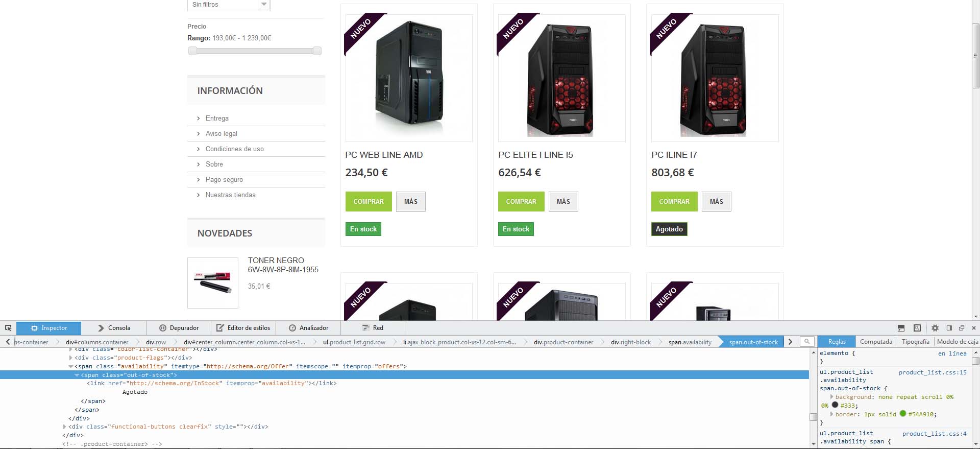Viewport: 980px width, 449px height.
Task: Open the PC ILINE I7 product image
Action: 715,78
